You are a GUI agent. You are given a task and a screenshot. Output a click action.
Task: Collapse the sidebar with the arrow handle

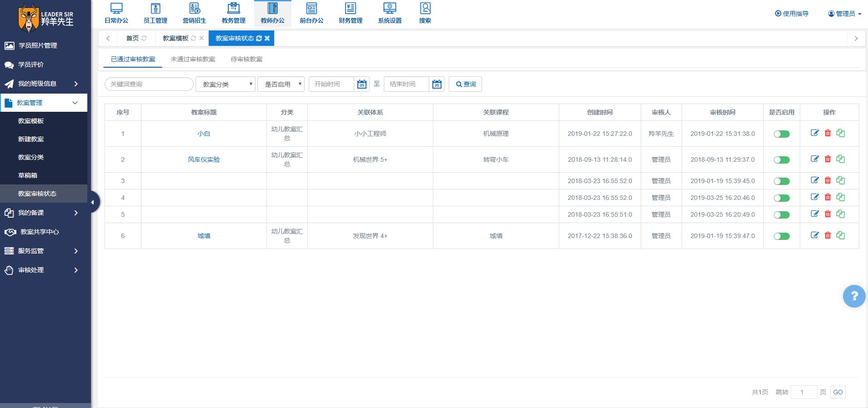(92, 202)
